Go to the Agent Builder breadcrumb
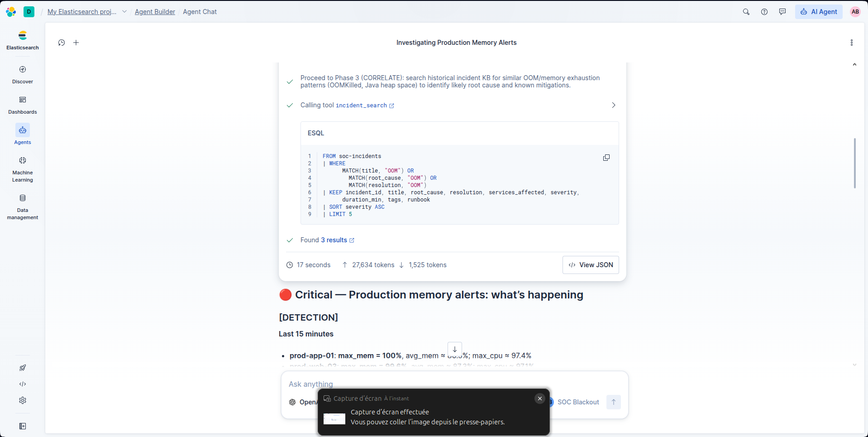This screenshot has height=437, width=868. tap(155, 12)
